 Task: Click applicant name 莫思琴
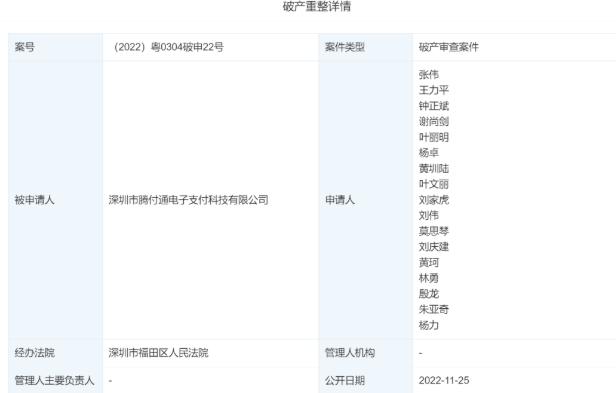pyautogui.click(x=434, y=231)
